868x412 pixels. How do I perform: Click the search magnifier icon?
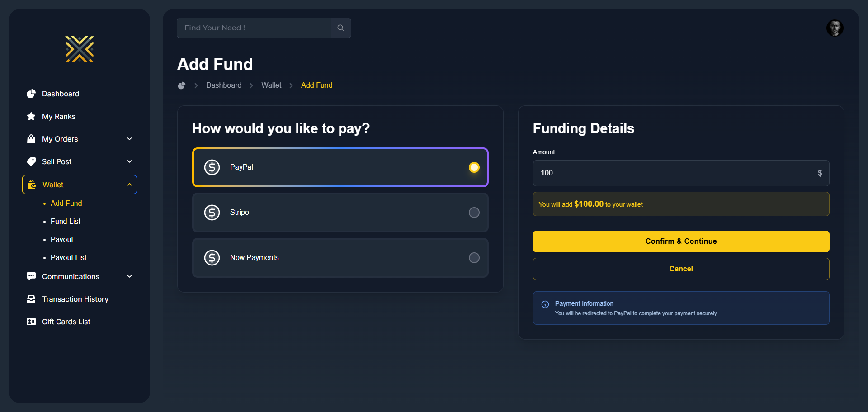click(341, 28)
